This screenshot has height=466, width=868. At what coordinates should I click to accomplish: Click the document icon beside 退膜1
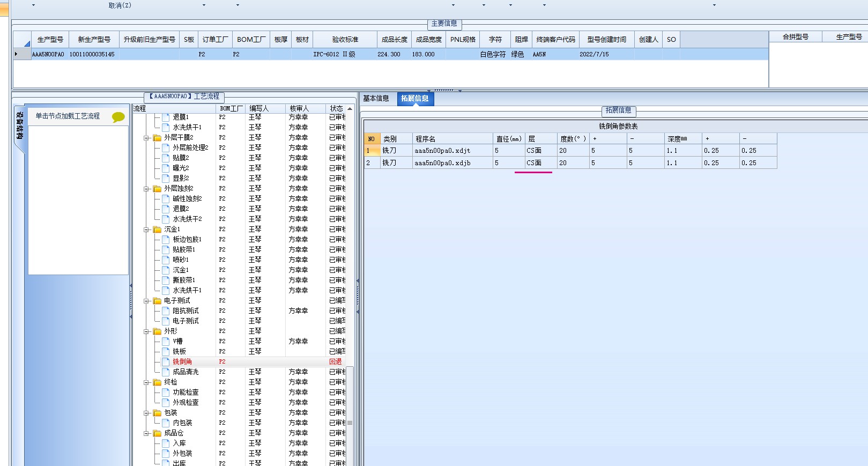click(166, 117)
